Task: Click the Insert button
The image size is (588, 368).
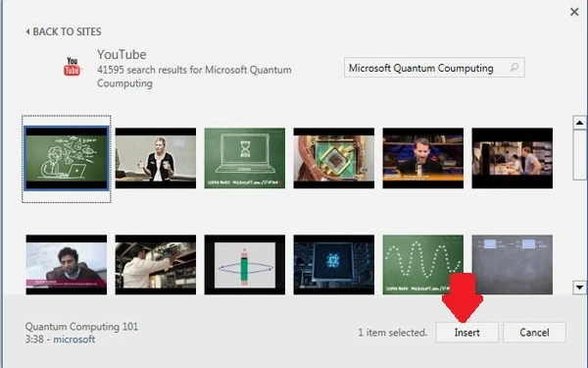Action: point(466,333)
